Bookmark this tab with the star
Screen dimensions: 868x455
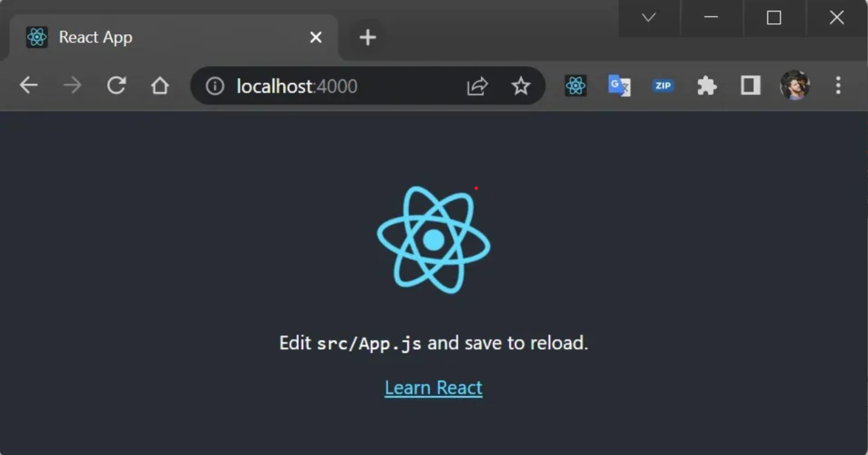click(521, 86)
